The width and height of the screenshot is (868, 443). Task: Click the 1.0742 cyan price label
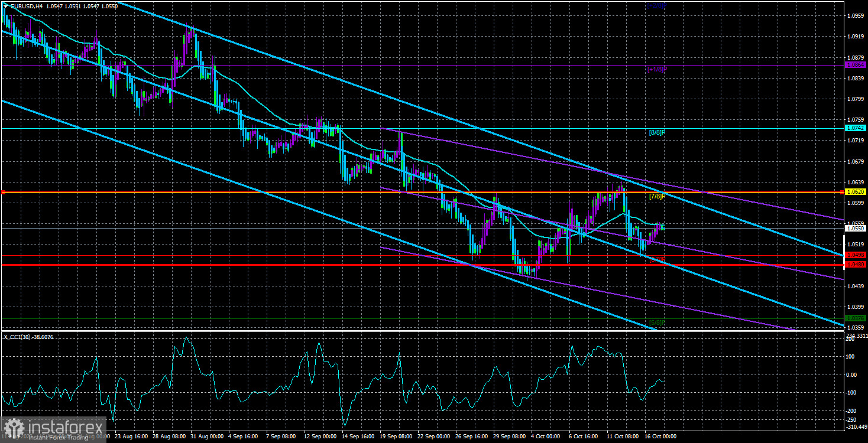[x=856, y=128]
